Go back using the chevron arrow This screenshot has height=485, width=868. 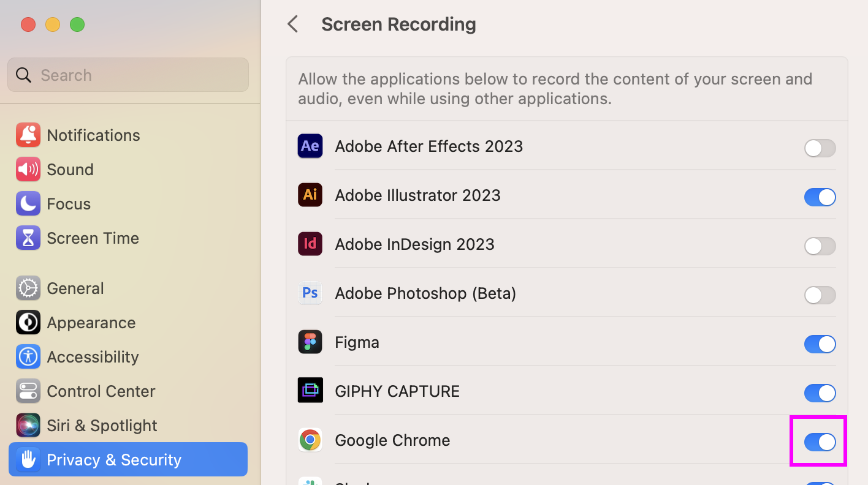click(293, 24)
